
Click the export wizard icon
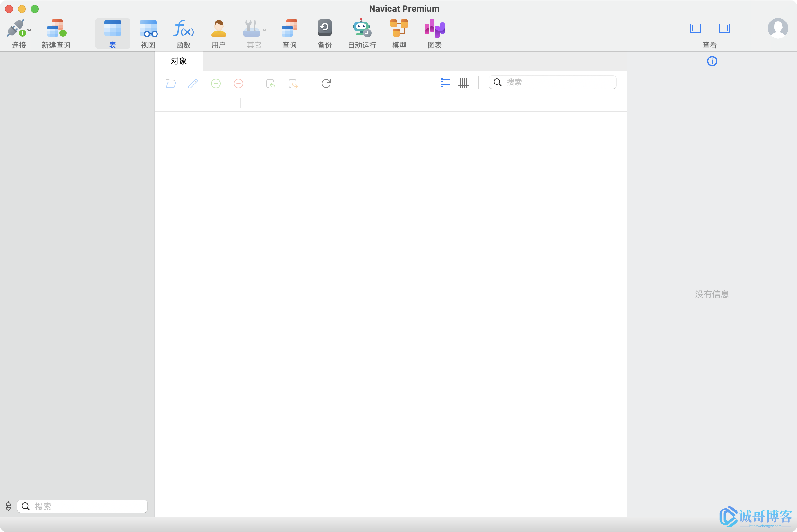click(x=293, y=83)
